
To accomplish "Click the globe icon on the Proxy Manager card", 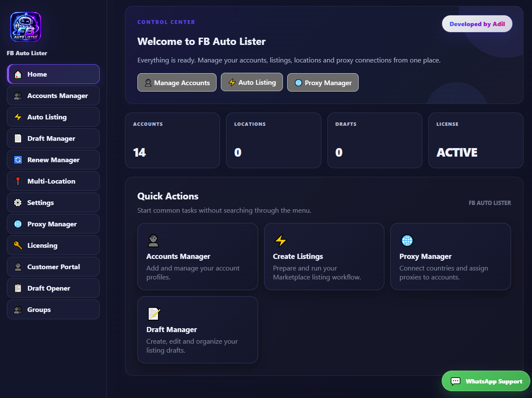I will (x=407, y=241).
